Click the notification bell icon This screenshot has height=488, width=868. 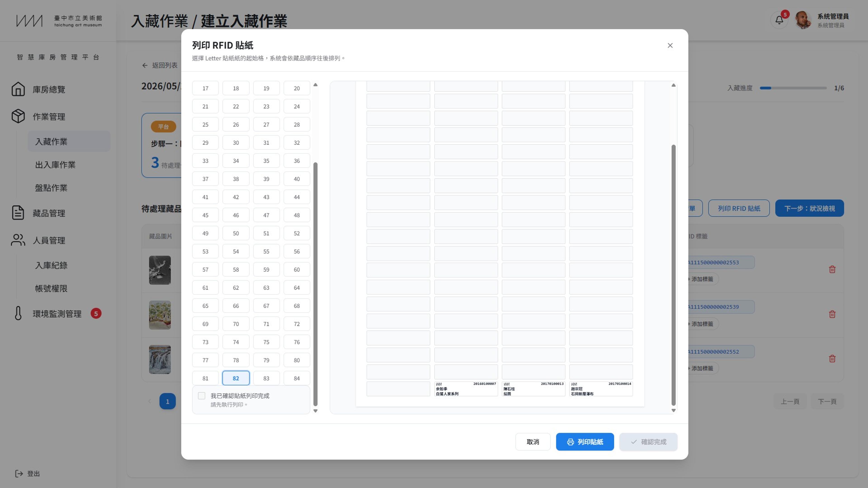(x=779, y=20)
